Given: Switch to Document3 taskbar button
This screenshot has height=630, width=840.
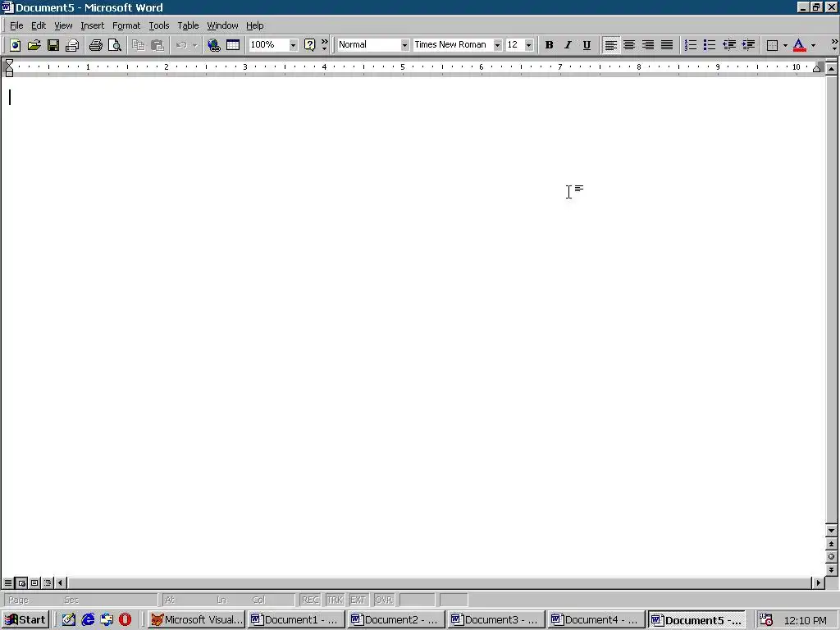Looking at the screenshot, I should click(x=495, y=620).
